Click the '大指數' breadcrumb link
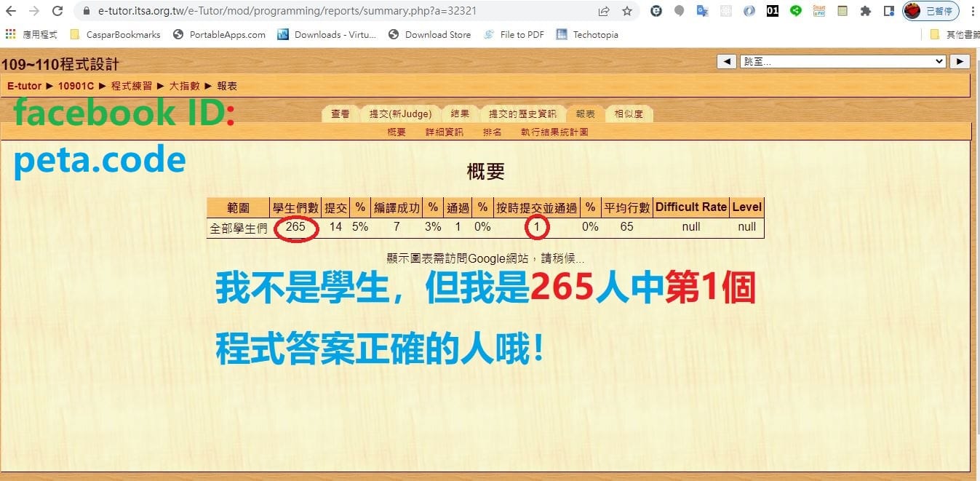Screen dimensions: 980x481 (184, 86)
